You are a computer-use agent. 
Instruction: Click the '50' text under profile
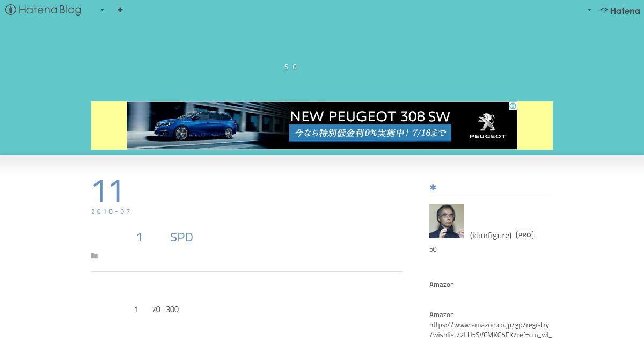pyautogui.click(x=433, y=249)
